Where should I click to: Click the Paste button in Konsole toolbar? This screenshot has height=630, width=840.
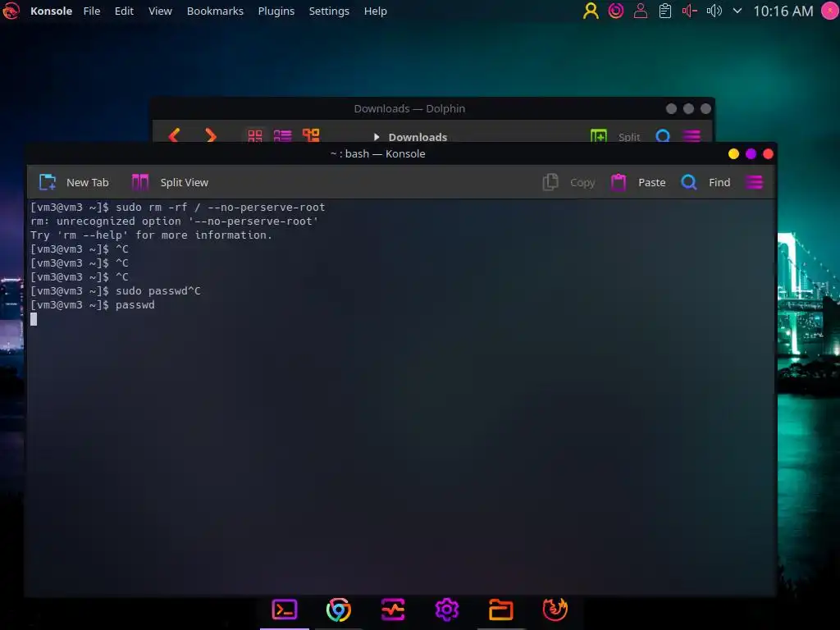[x=638, y=182]
